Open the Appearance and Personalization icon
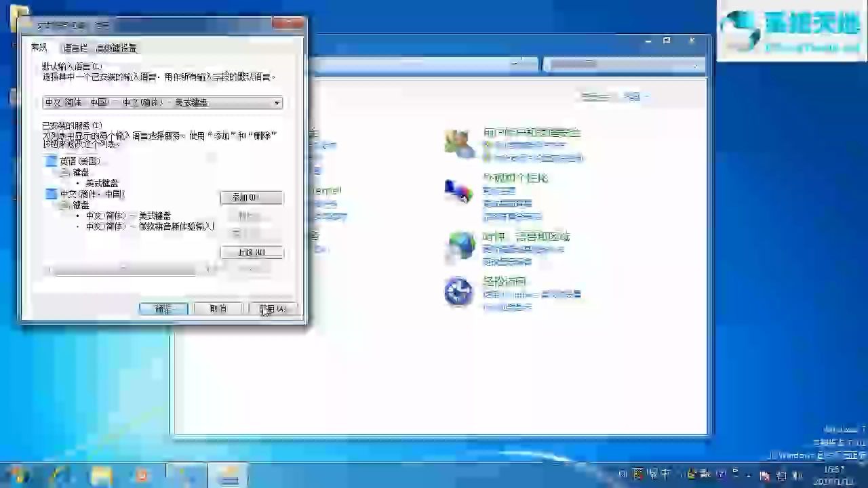Image resolution: width=868 pixels, height=488 pixels. pyautogui.click(x=459, y=190)
